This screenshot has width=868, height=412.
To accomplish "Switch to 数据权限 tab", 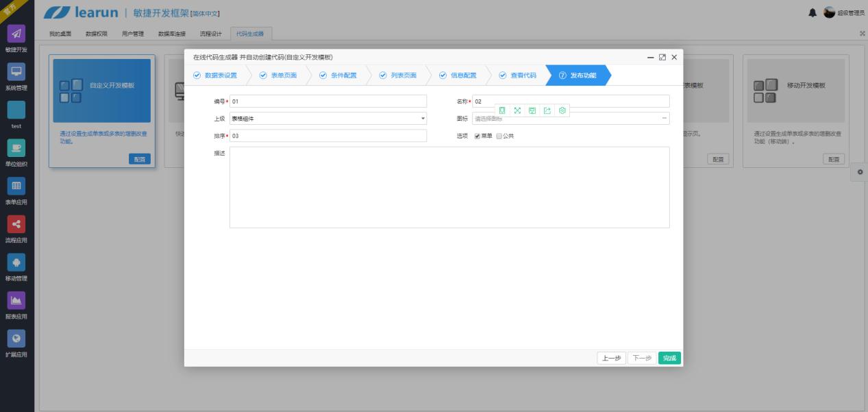I will (97, 34).
